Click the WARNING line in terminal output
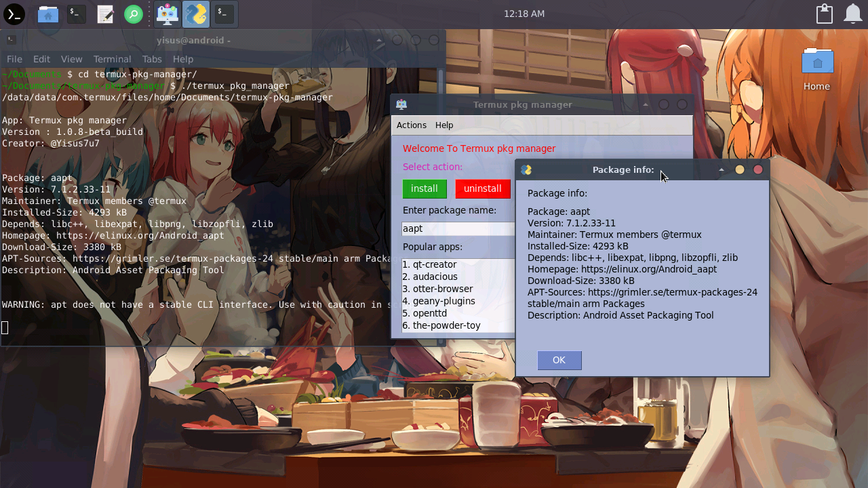Viewport: 868px width, 488px height. [197, 305]
